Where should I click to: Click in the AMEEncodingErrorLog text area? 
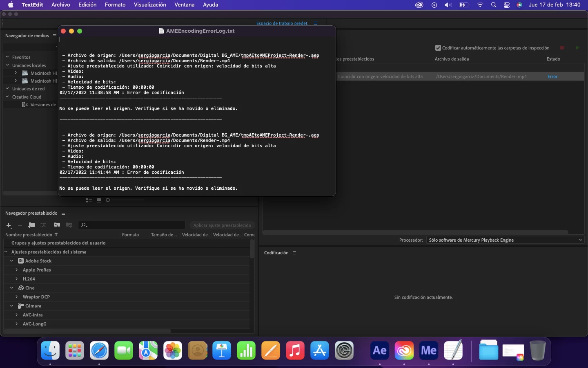[196, 116]
